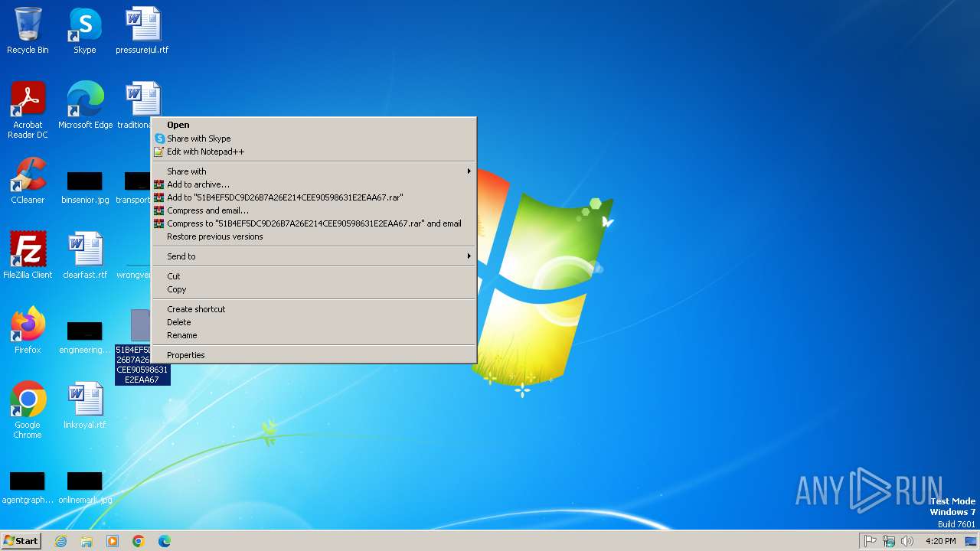The height and width of the screenshot is (551, 980).
Task: Expand the Send to submenu
Action: pos(314,256)
